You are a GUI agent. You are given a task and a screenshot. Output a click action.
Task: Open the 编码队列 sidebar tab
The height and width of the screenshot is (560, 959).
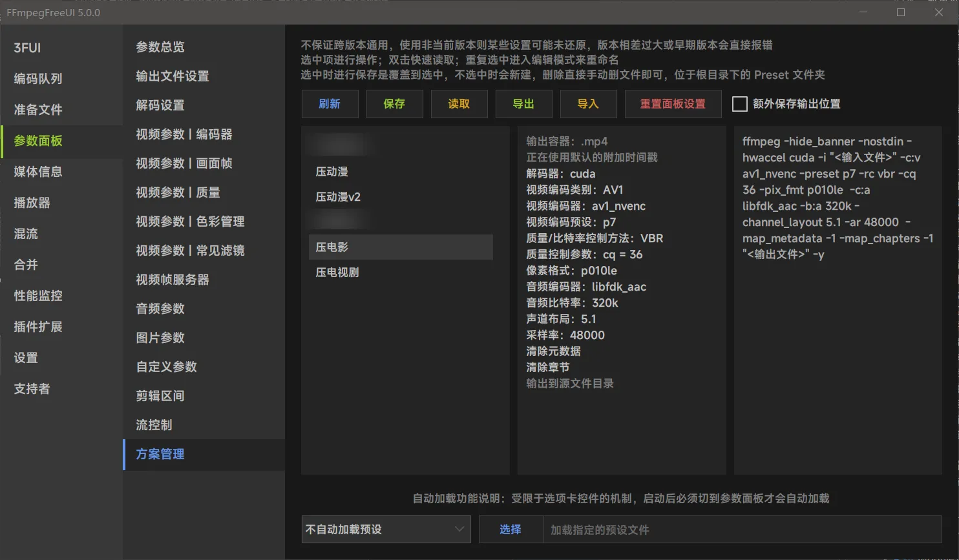[x=38, y=79]
